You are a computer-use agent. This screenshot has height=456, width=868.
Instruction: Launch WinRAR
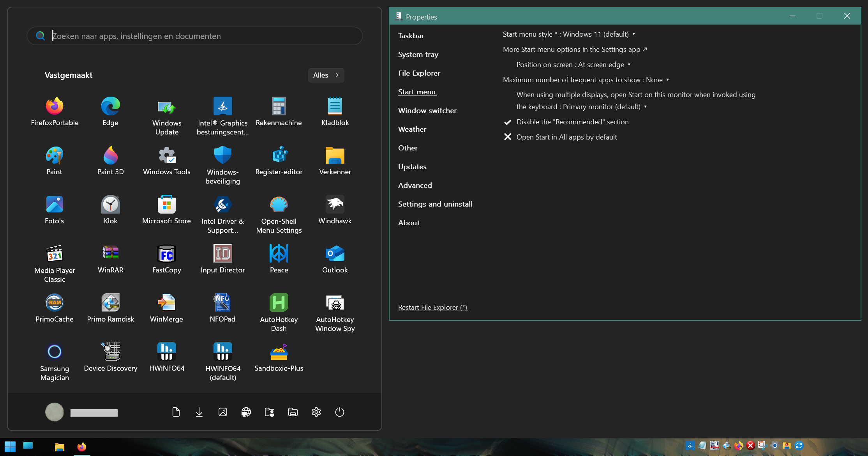[111, 259]
